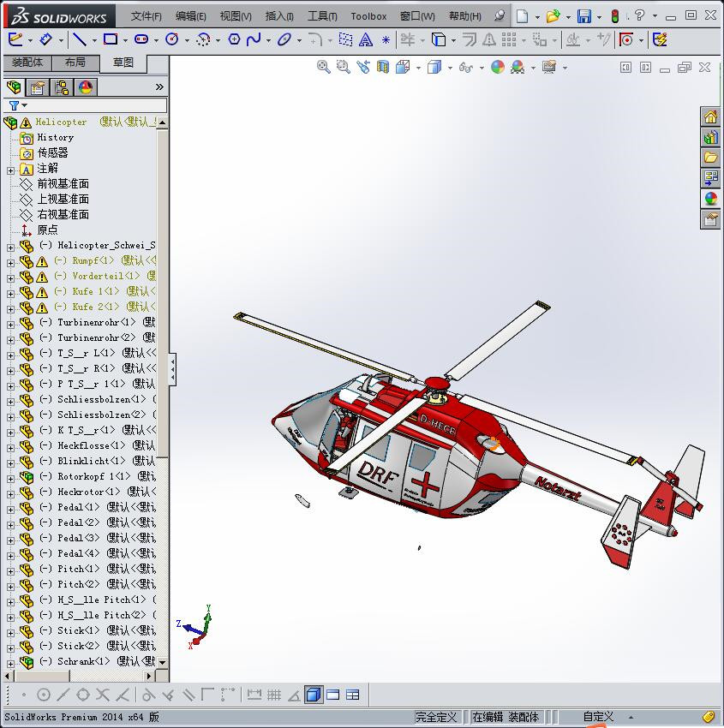Click Zoom to Fit magnifier icon
Viewport: 724px width, 728px height.
click(x=324, y=68)
